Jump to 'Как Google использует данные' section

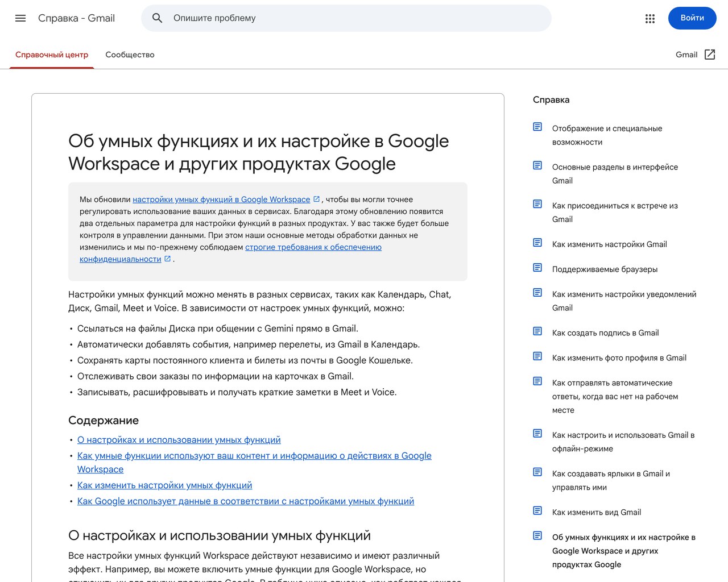coord(246,501)
